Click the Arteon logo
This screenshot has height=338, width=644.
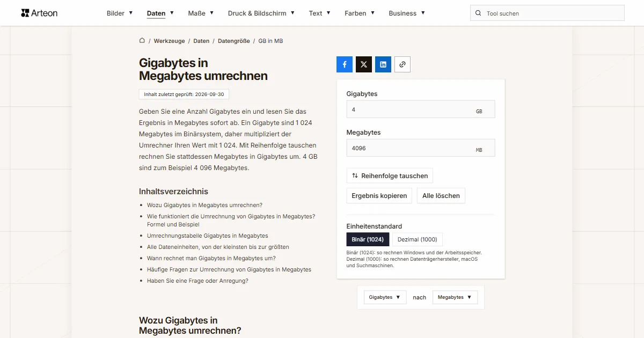39,13
